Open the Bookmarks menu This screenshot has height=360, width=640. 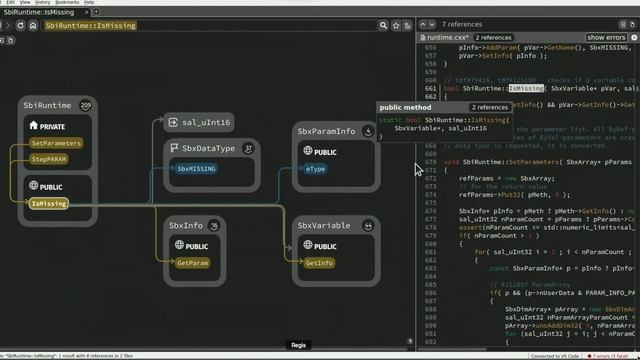[x=67, y=2]
